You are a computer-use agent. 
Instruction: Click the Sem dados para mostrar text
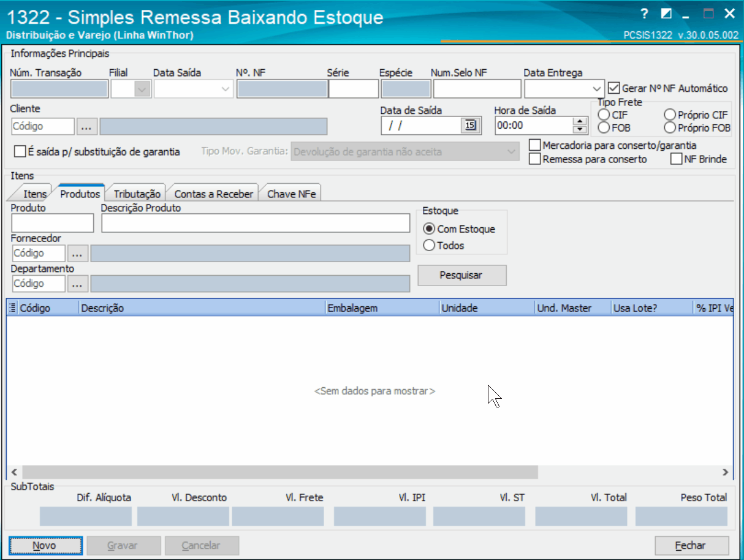click(374, 391)
